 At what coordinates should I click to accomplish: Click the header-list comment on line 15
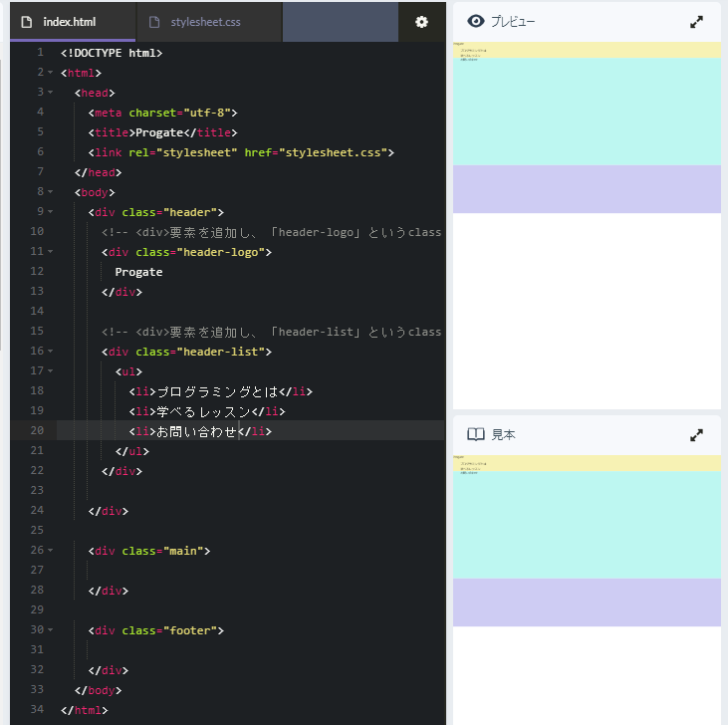(271, 332)
